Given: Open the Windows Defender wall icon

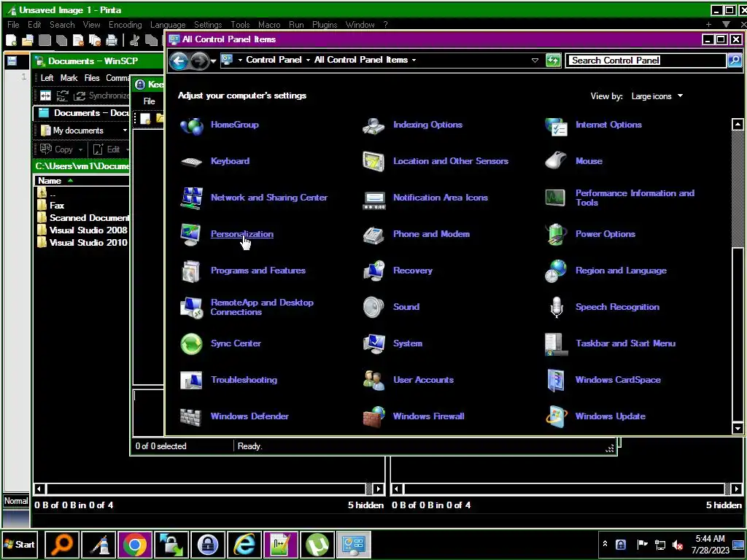Looking at the screenshot, I should [x=190, y=416].
